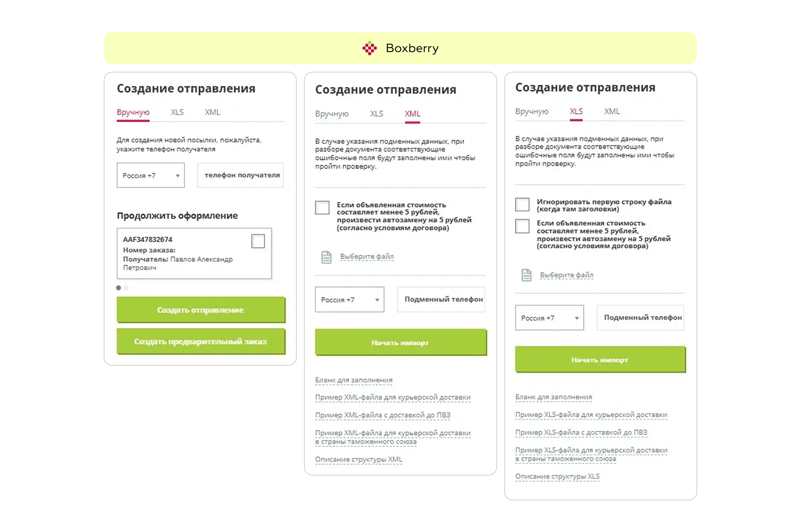The height and width of the screenshot is (532, 801).
Task: Switch to Вручную tab in XML panel
Action: pos(332,114)
